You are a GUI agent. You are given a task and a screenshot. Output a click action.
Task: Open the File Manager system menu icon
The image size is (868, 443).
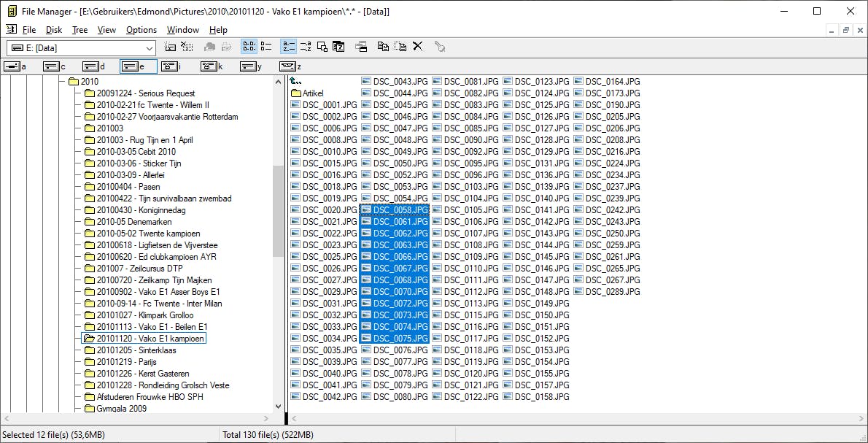click(x=12, y=11)
